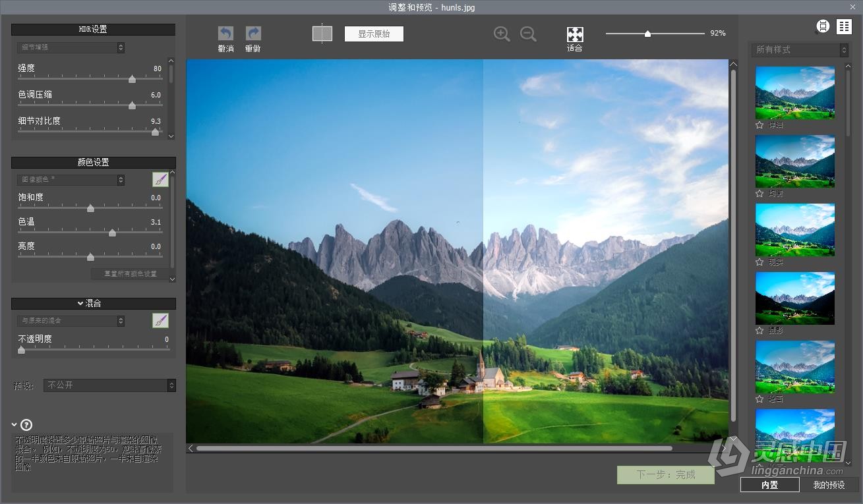Image resolution: width=863 pixels, height=504 pixels.
Task: Favorite the third preset with its star
Action: tap(759, 262)
